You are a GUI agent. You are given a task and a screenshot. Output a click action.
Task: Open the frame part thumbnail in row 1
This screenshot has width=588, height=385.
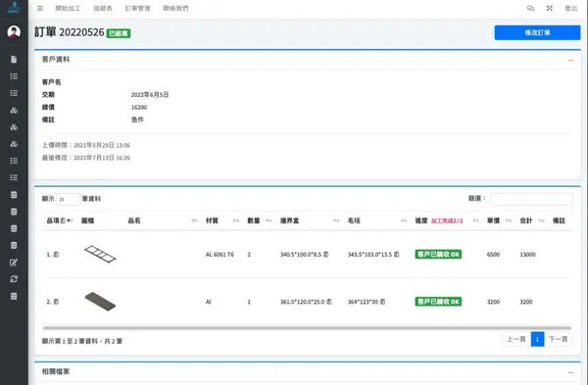pos(100,254)
